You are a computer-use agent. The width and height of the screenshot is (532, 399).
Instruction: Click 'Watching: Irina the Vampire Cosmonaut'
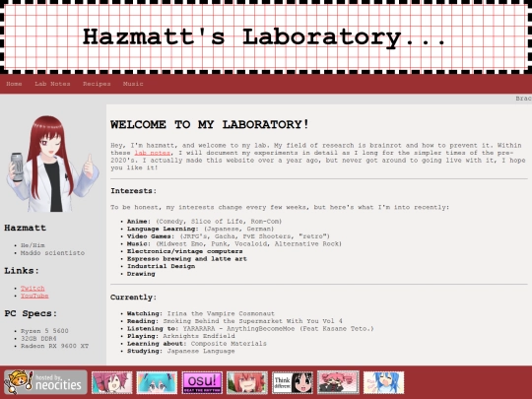(x=201, y=314)
